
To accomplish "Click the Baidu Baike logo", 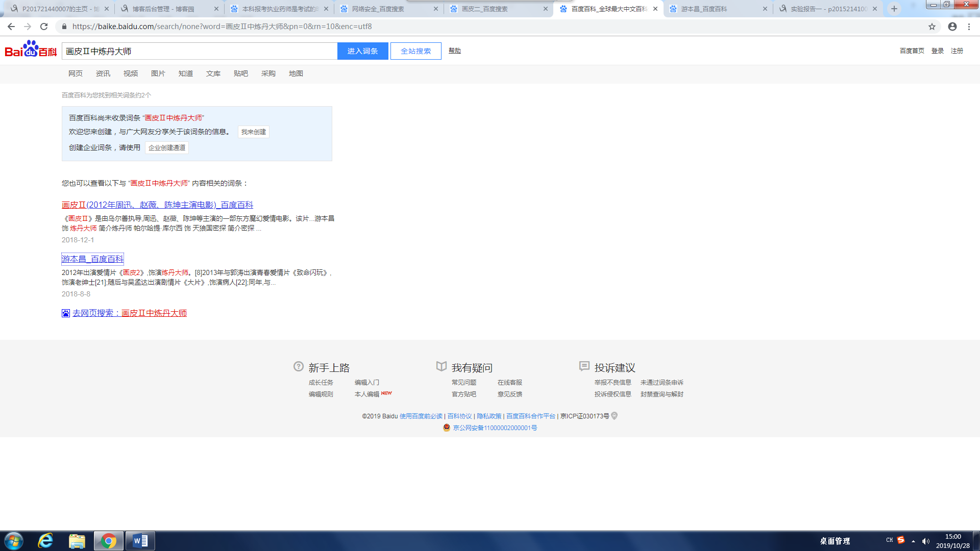I will 31,49.
